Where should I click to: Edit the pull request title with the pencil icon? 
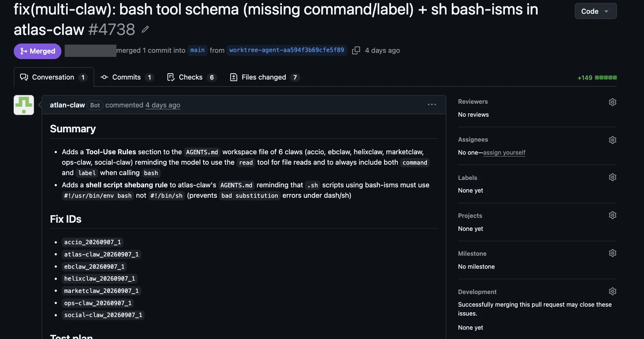(x=145, y=29)
